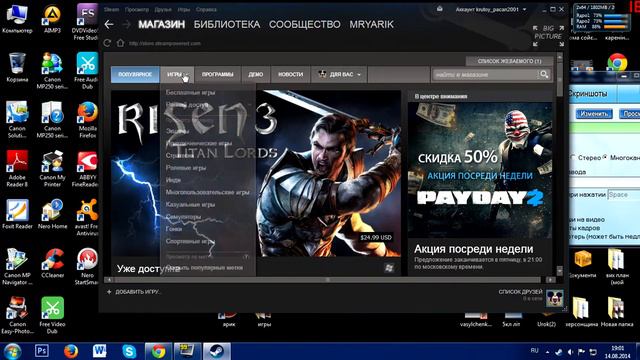This screenshot has height=360, width=640.
Task: Click store scrollbar right arrow
Action: coord(551,280)
